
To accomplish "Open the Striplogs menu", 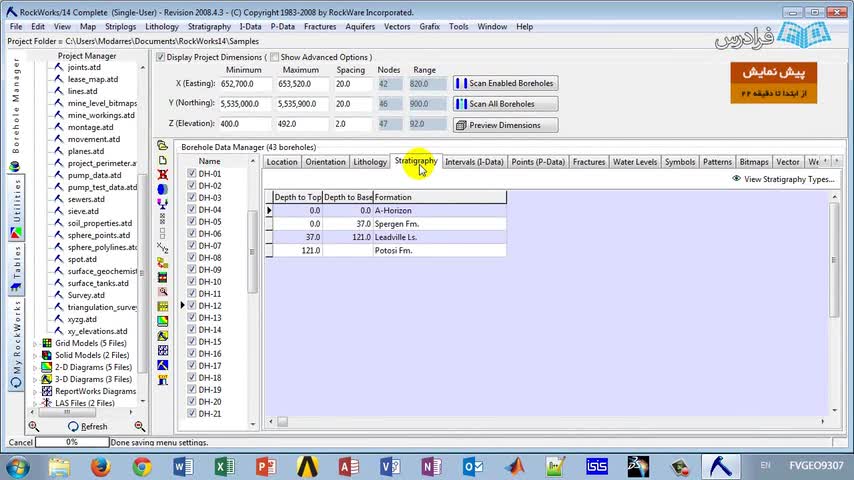I will 120,26.
